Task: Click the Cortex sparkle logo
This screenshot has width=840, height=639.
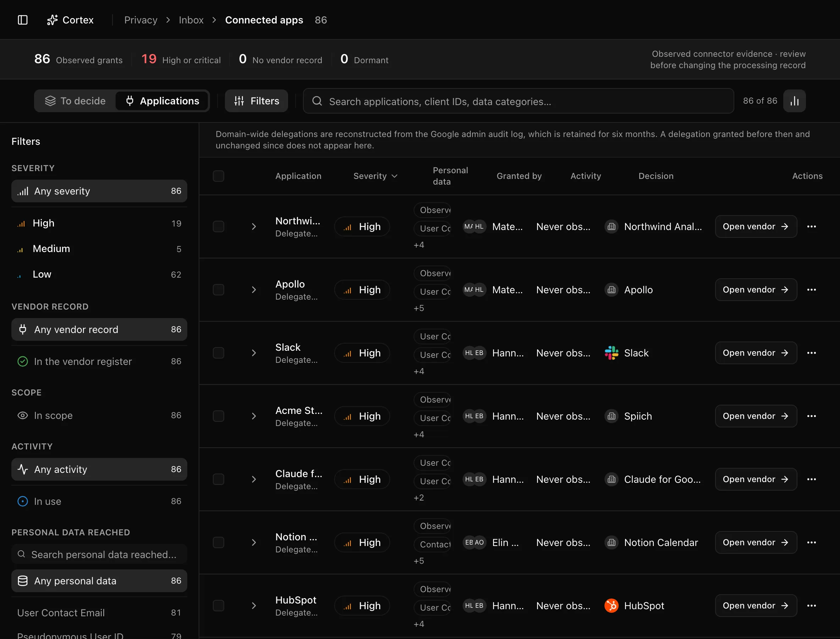Action: tap(52, 20)
